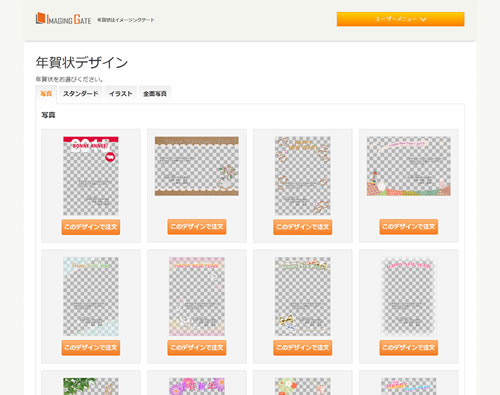Order the colorful hills landscape design

[x=409, y=227]
